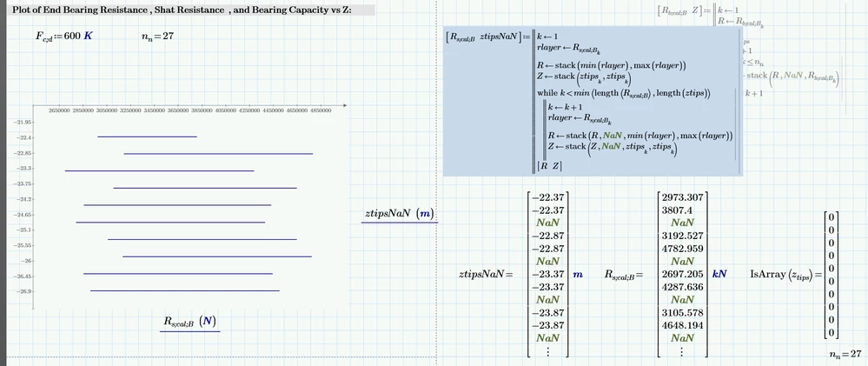Click the unit kN after R_s;cal;B vector
Screen dimensions: 868x366
[x=719, y=274]
